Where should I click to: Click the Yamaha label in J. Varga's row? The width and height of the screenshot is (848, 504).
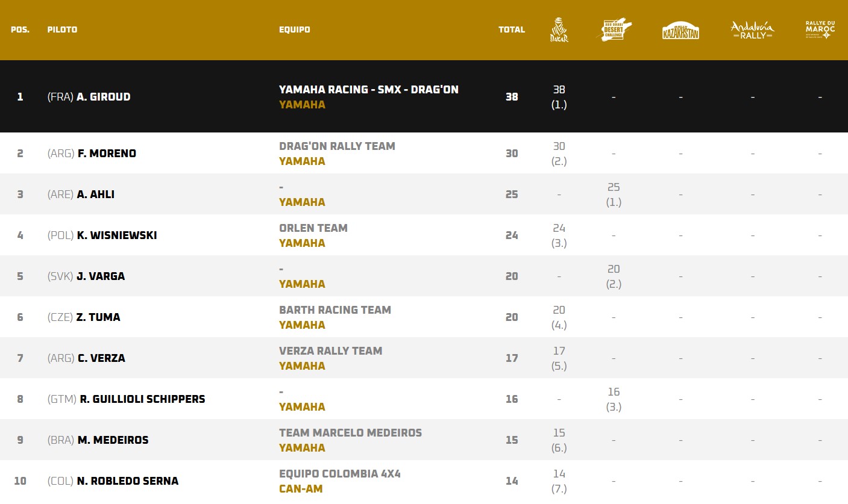[x=302, y=284]
